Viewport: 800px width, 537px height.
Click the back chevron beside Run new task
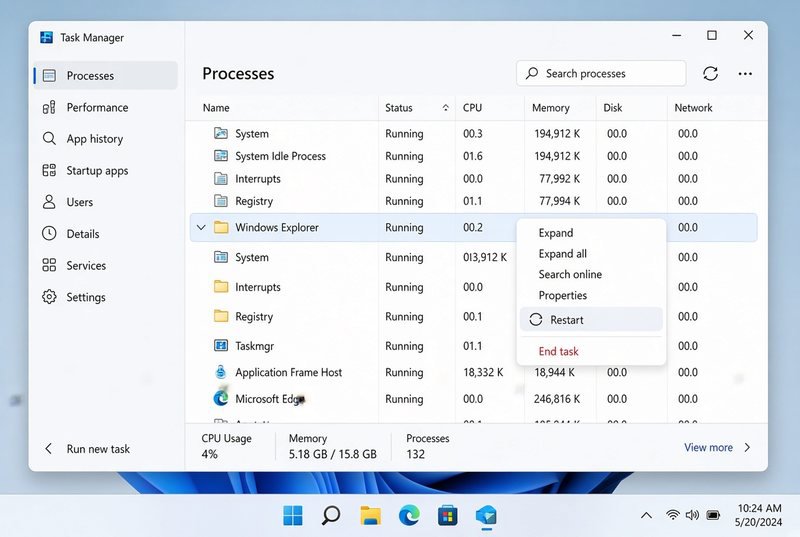point(48,448)
